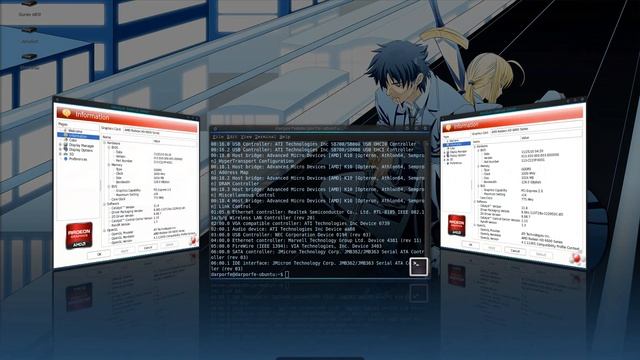This screenshot has width=640, height=360.
Task: Click the Color page icon in left window tree
Action: point(65,140)
